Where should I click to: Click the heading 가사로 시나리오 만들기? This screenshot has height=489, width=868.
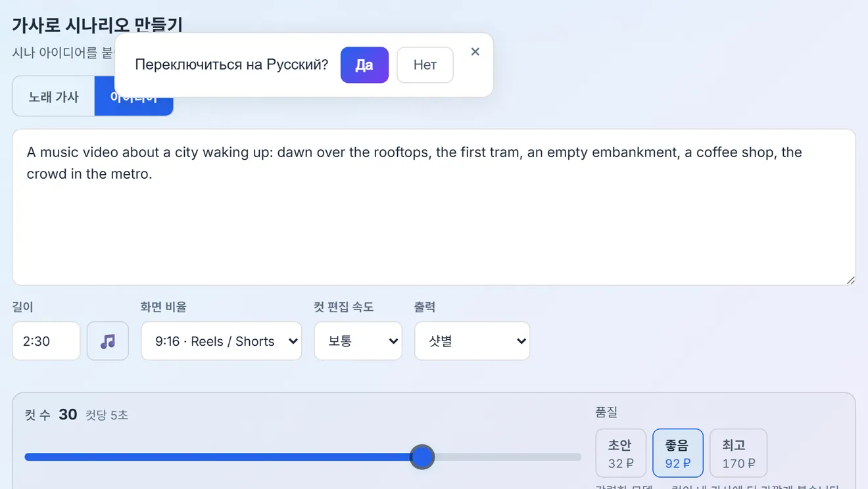(x=97, y=26)
